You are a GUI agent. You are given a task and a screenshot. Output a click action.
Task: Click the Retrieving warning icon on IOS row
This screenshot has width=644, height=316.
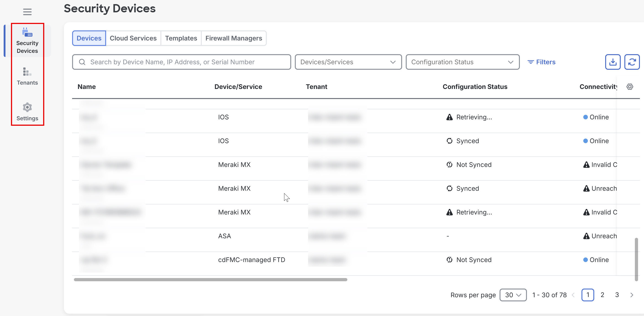pos(450,117)
